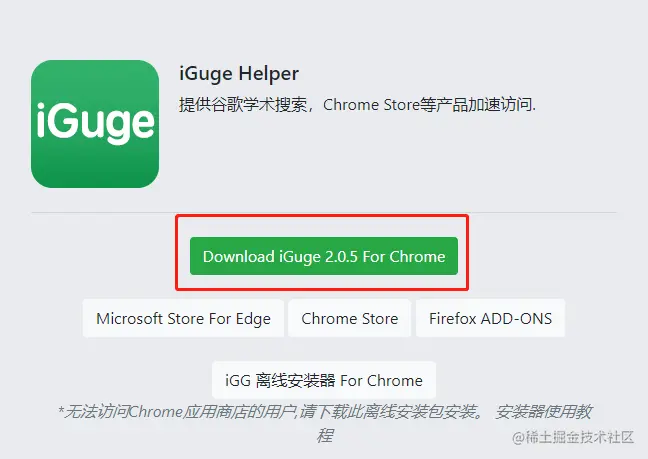Open the Chrome Store button
Screen dimensions: 648x459
tap(349, 319)
